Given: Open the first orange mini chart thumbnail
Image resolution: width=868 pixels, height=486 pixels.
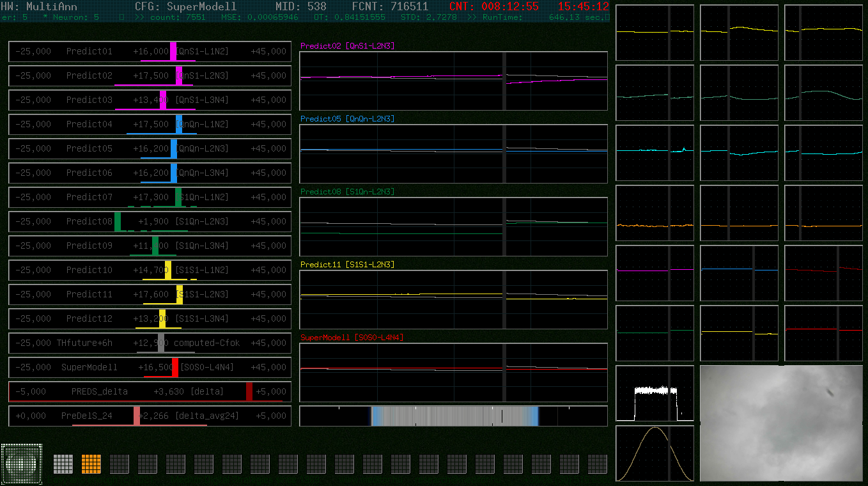Looking at the screenshot, I should (655, 213).
